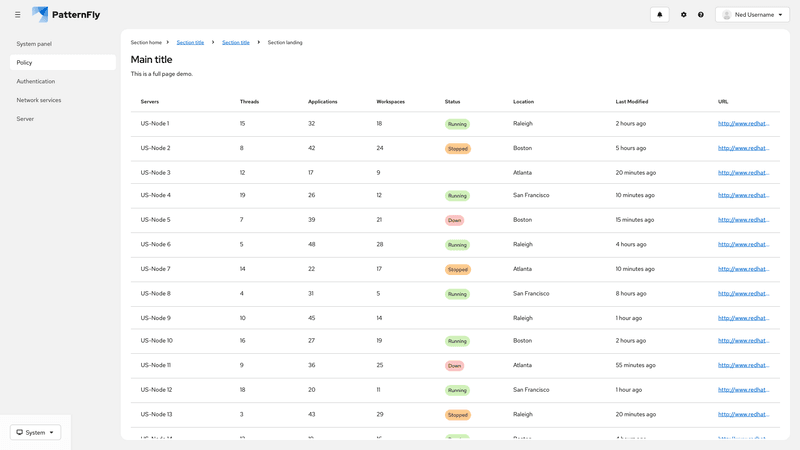
Task: Open the URL link for US-Node 13
Action: (x=743, y=414)
